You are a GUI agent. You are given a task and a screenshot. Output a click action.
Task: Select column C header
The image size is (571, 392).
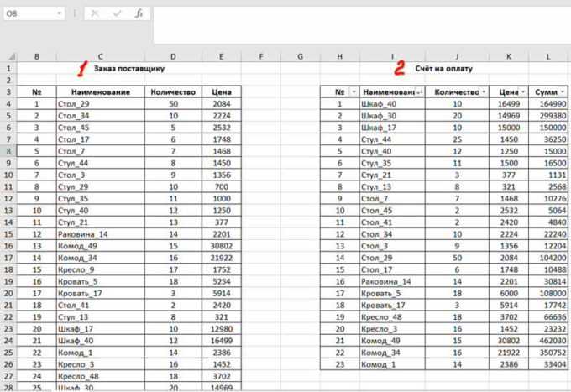(x=101, y=57)
